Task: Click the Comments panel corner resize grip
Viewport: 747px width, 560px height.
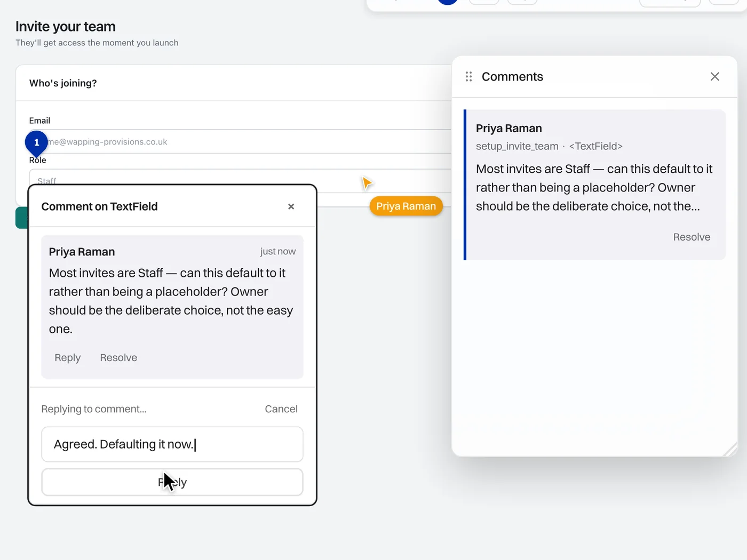Action: click(x=731, y=450)
